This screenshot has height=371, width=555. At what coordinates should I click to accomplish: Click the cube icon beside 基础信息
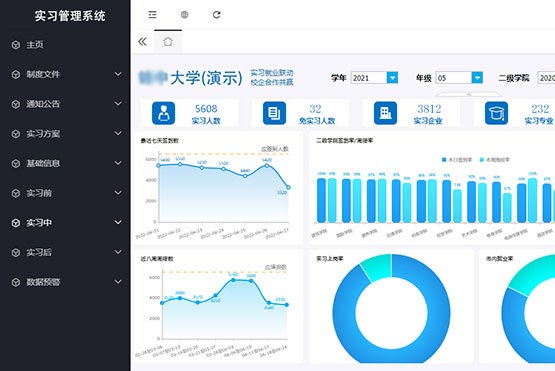[x=16, y=164]
